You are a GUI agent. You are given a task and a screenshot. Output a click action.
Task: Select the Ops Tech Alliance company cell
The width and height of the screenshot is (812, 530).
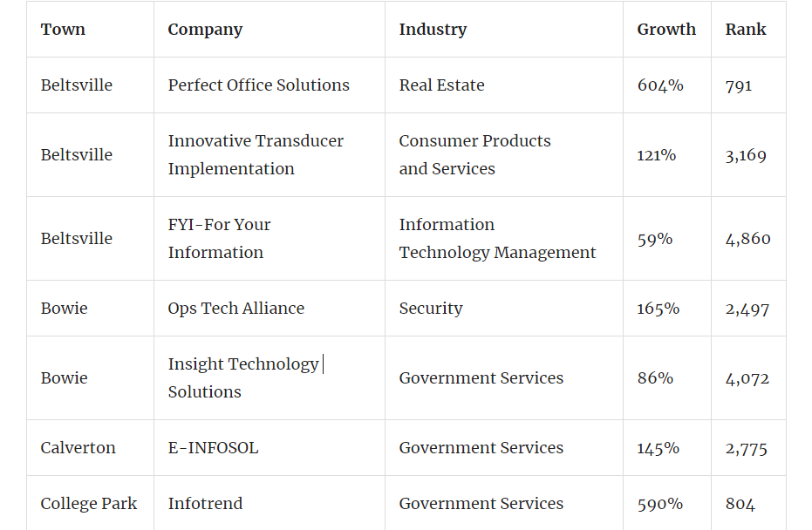(235, 309)
